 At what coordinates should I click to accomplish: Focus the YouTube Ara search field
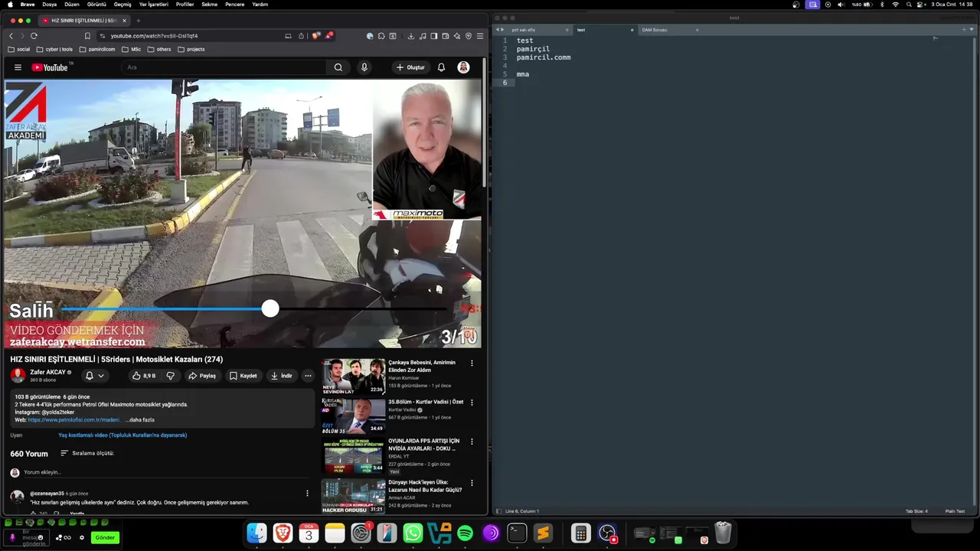click(225, 67)
